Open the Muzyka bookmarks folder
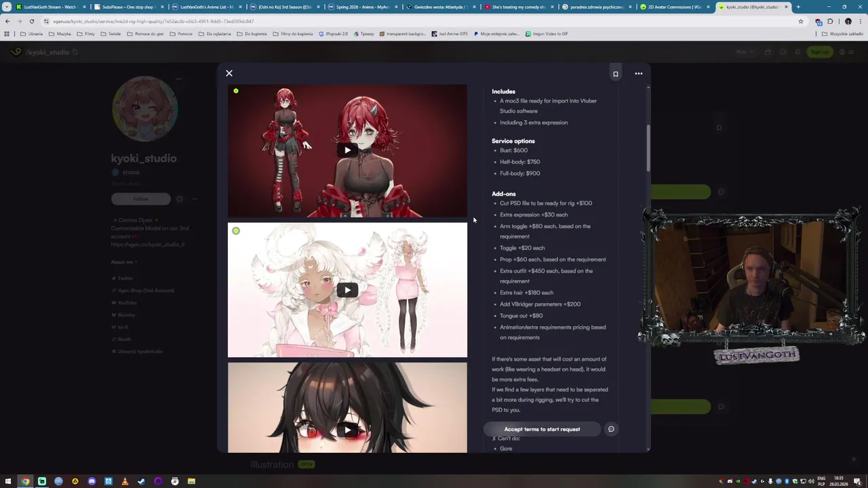Screen dimensions: 868x488 (60, 34)
